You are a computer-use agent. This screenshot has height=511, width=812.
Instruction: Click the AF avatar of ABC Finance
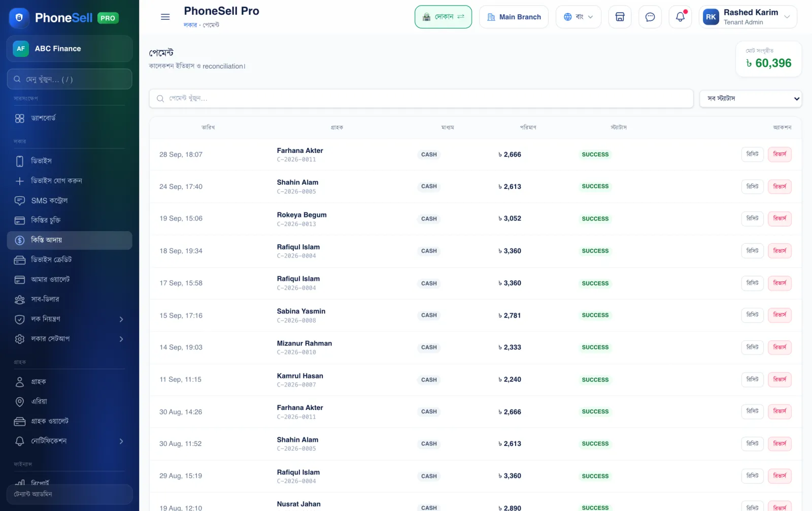(x=21, y=49)
